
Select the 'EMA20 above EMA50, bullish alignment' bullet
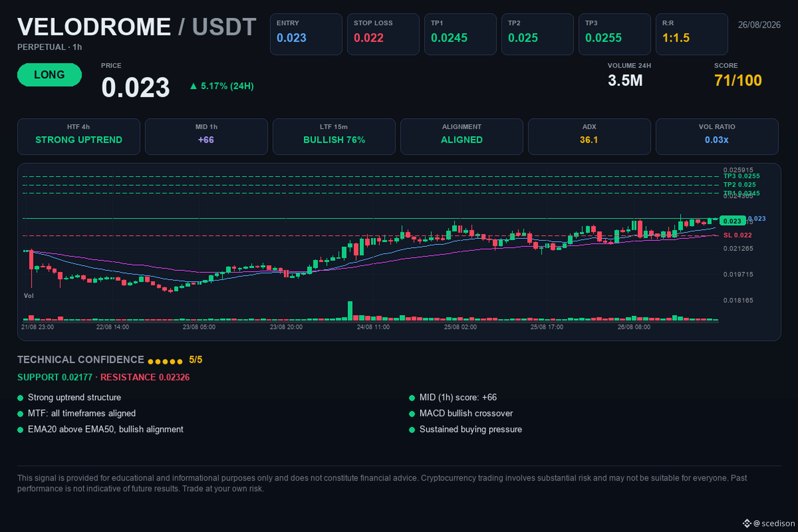(x=100, y=429)
